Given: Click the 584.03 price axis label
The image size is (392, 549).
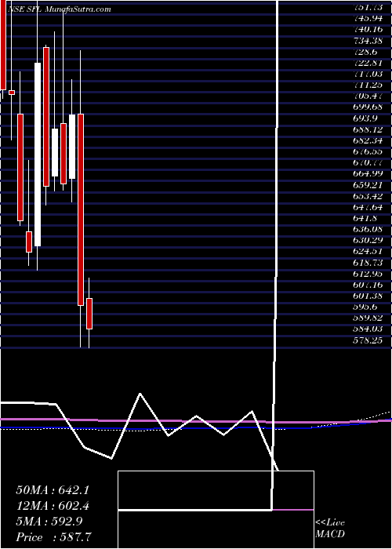Looking at the screenshot, I should (x=368, y=329).
